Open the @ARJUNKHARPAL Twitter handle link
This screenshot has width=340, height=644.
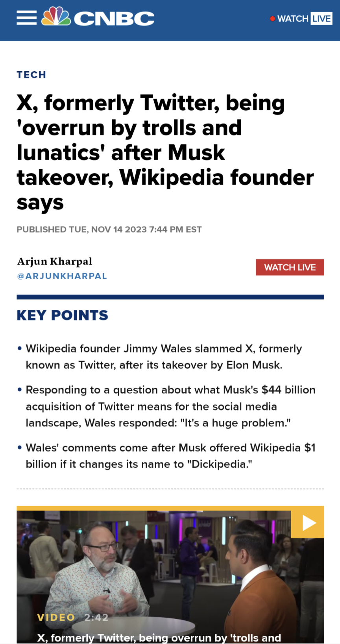[62, 276]
